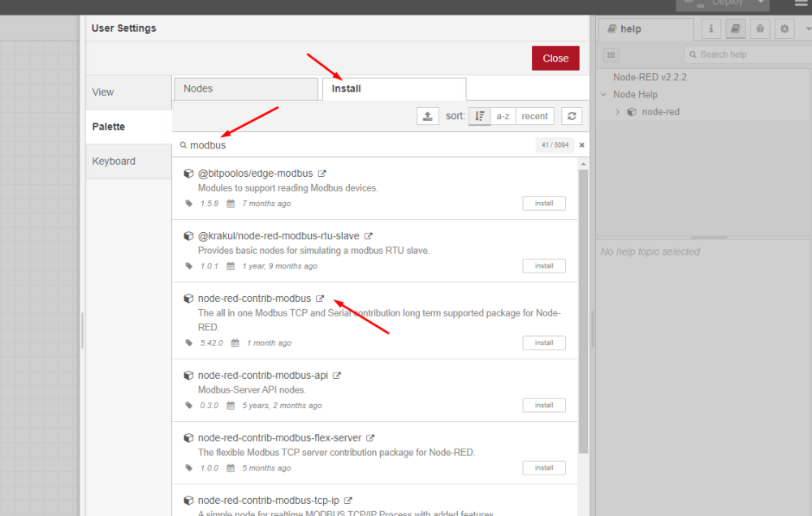Open the Deploy options dropdown arrow

(x=761, y=3)
